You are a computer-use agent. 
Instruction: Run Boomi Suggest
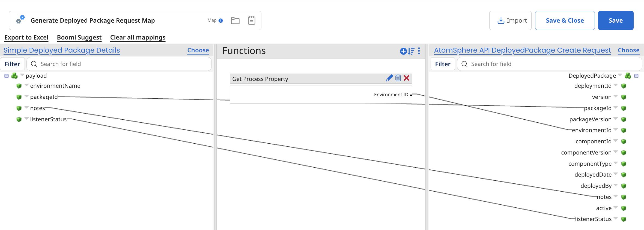click(x=79, y=37)
